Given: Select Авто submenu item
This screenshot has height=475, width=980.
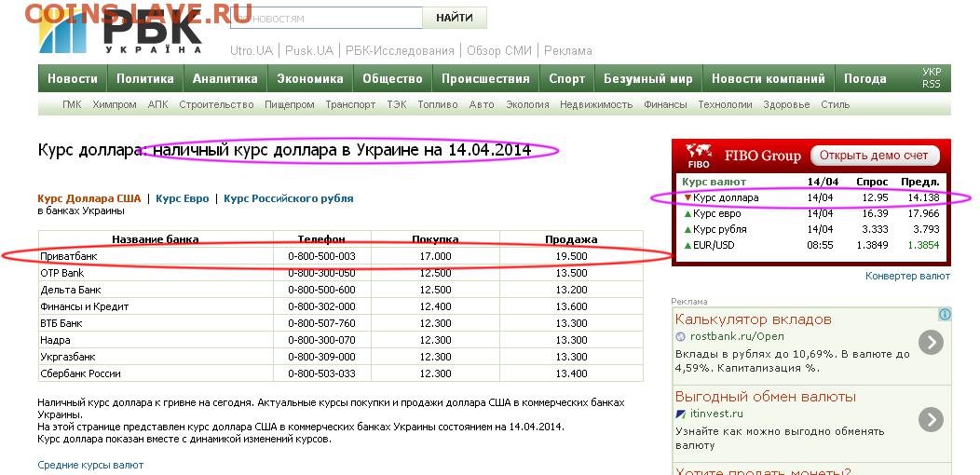Looking at the screenshot, I should [x=482, y=105].
